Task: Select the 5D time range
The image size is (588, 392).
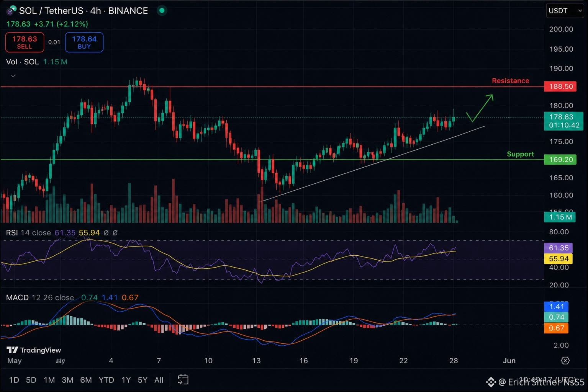Action: [x=31, y=380]
